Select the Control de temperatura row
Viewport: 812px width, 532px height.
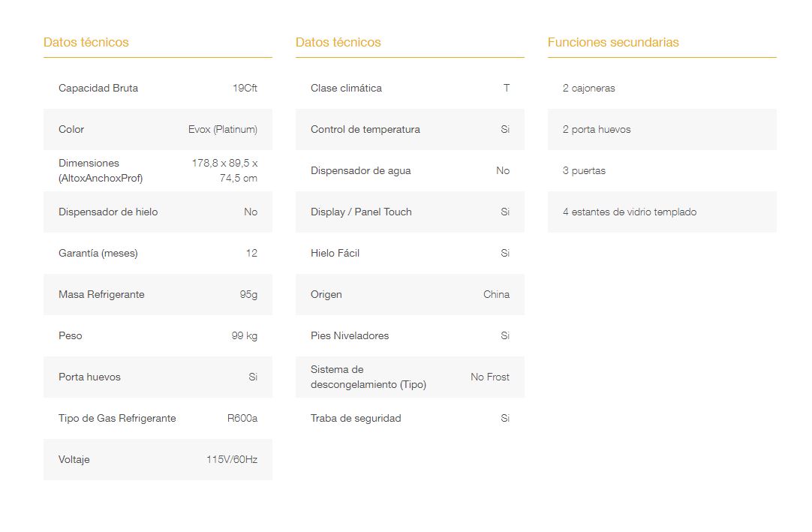click(x=411, y=130)
